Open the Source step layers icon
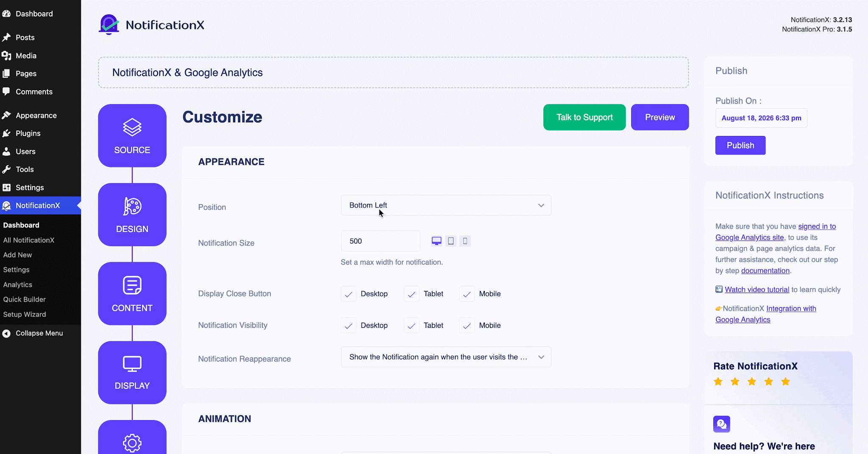 coord(132,127)
